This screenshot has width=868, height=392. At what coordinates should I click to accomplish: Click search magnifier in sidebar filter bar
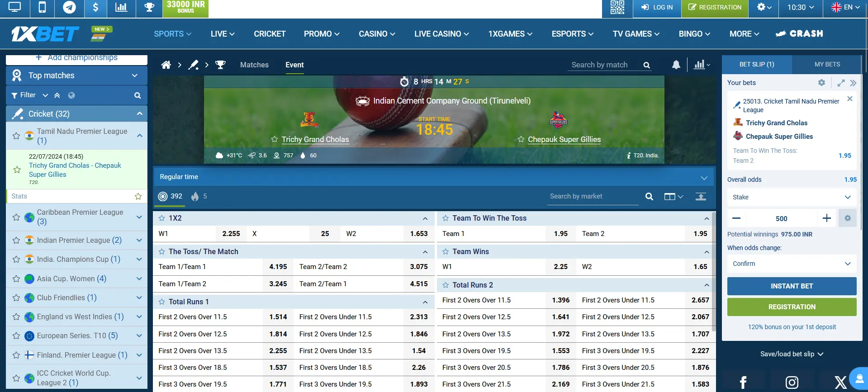tap(138, 95)
